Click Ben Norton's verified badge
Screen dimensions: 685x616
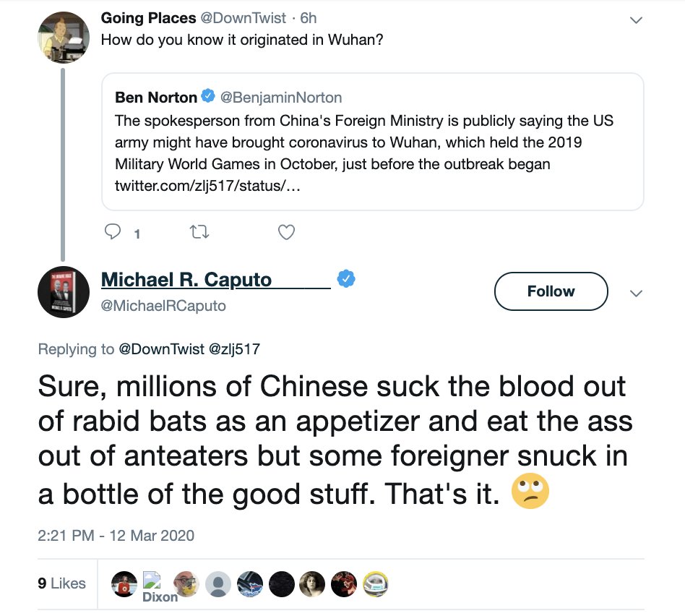[x=207, y=95]
